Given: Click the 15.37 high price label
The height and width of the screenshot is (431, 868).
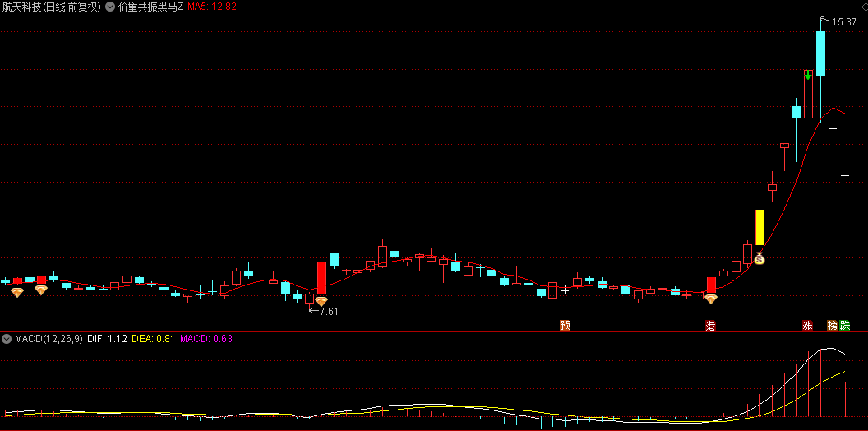Looking at the screenshot, I should click(x=844, y=22).
